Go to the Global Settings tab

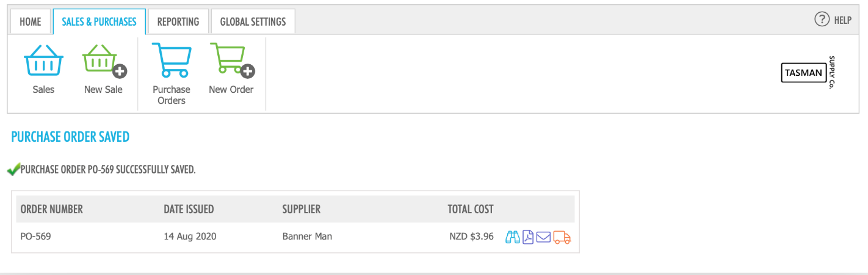(253, 21)
